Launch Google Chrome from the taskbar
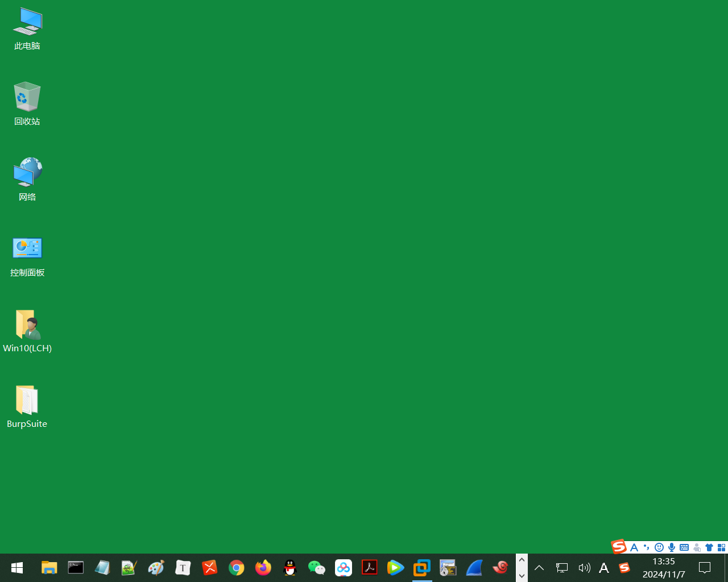728x582 pixels. pyautogui.click(x=236, y=568)
